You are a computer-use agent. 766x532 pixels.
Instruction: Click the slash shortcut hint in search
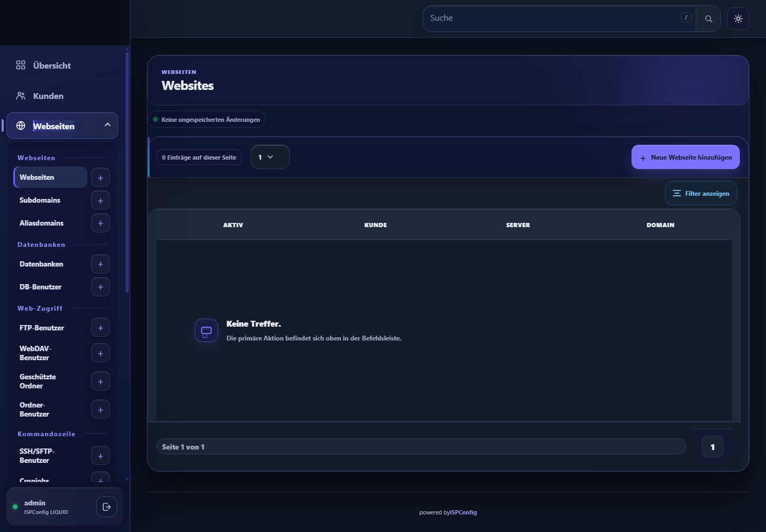coord(686,18)
